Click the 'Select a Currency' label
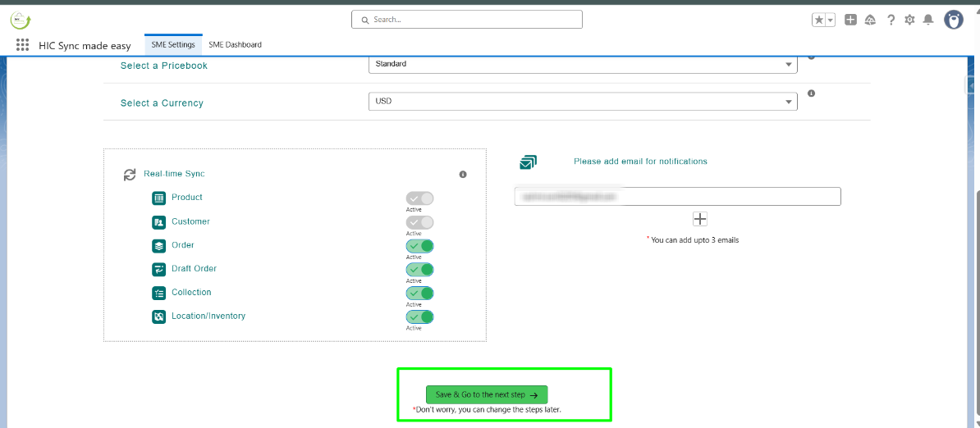Viewport: 980px width, 428px height. pos(162,103)
